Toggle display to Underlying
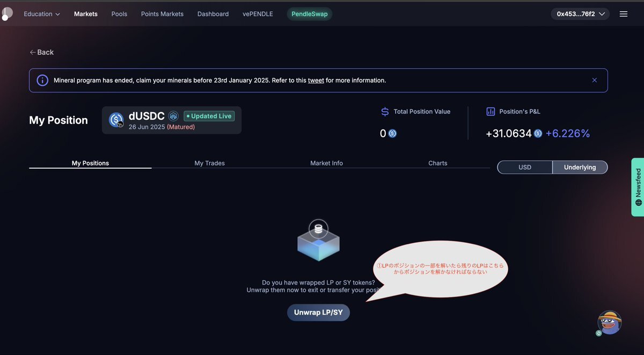Screen dimensions: 644x355 [580, 168]
